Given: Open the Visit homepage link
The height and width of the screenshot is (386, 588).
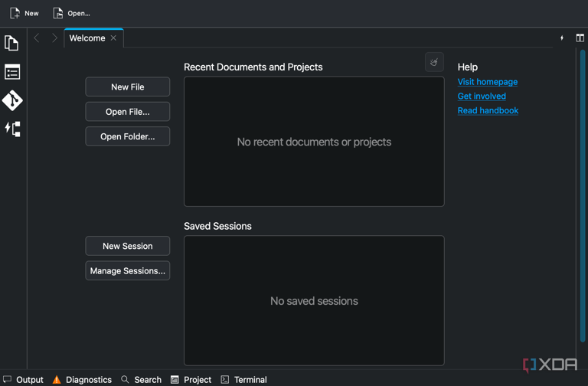Looking at the screenshot, I should click(x=488, y=82).
